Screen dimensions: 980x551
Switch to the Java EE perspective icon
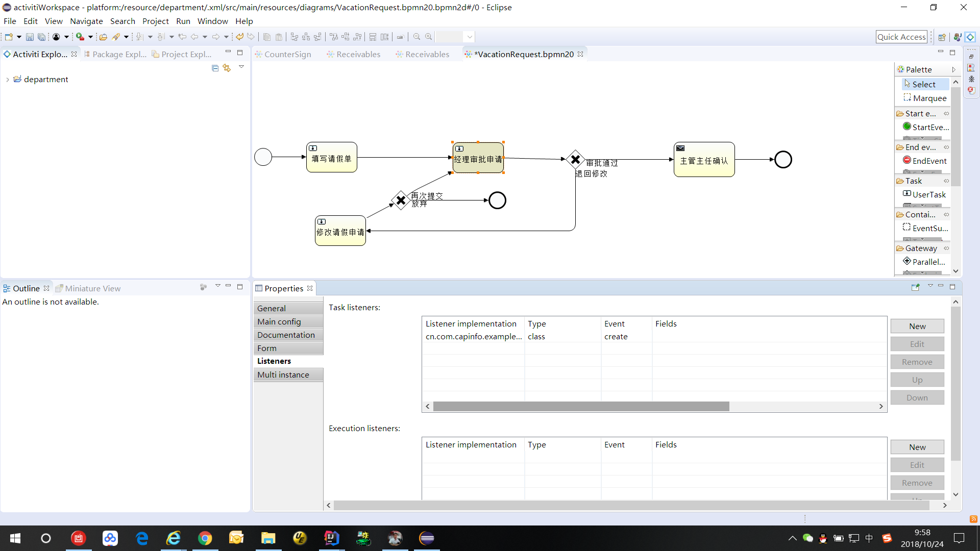(x=958, y=37)
